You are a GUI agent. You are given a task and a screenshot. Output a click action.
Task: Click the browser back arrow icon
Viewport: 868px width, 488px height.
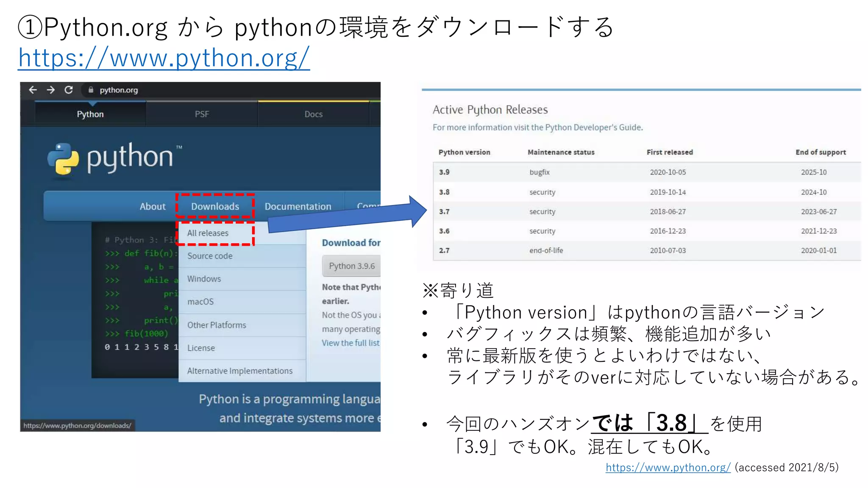pos(33,90)
